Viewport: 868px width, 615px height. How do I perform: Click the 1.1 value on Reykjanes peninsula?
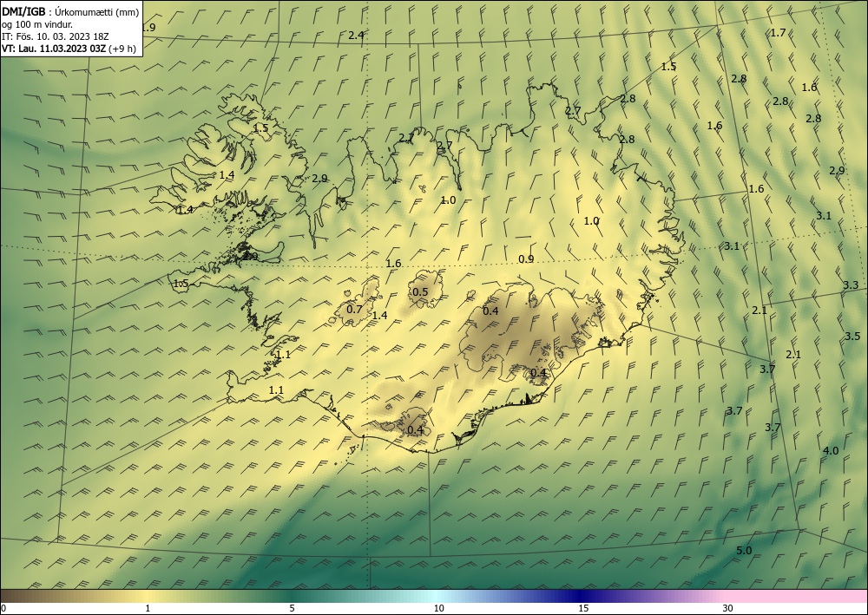(276, 390)
